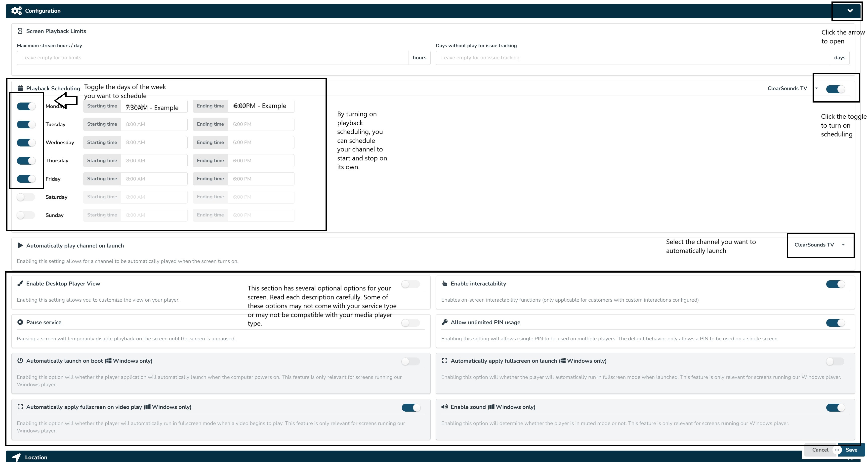Click the Configuration gears icon
The image size is (868, 462).
[16, 11]
